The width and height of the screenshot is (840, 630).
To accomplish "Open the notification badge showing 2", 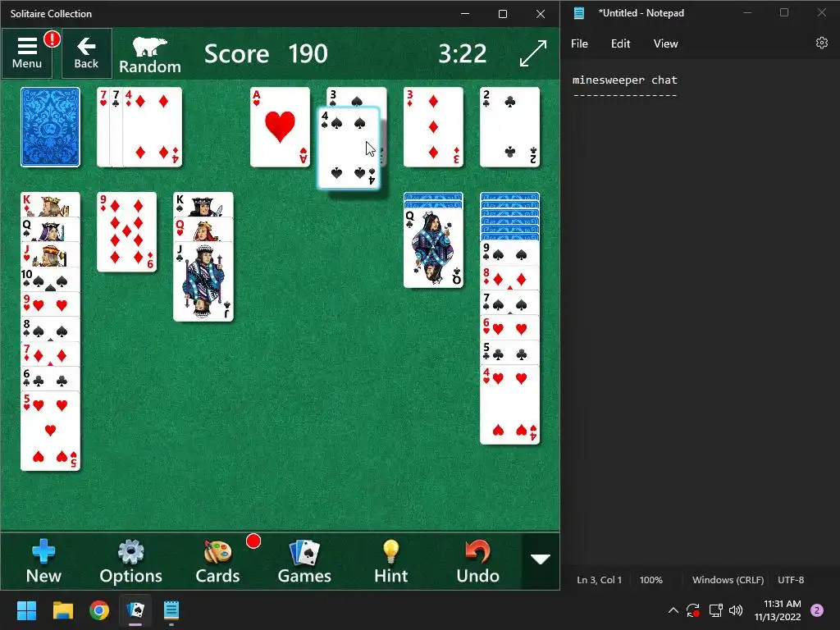I will click(817, 610).
